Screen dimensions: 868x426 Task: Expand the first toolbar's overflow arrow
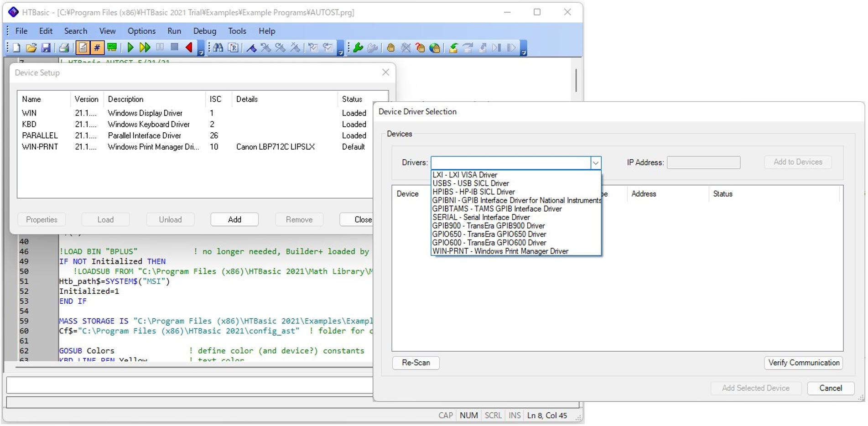(x=201, y=48)
